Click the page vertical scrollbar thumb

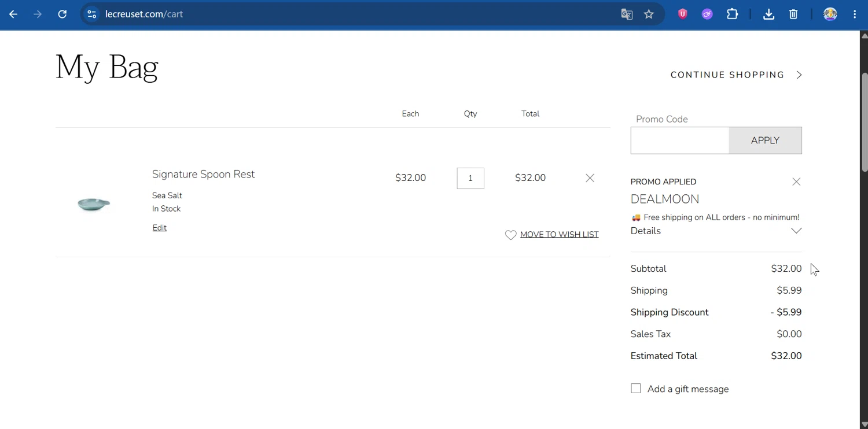click(865, 123)
